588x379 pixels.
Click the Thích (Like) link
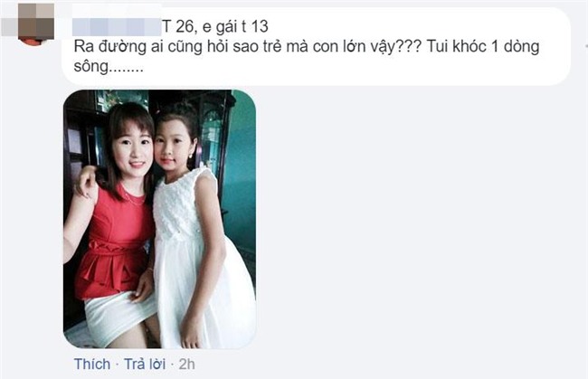coord(92,364)
